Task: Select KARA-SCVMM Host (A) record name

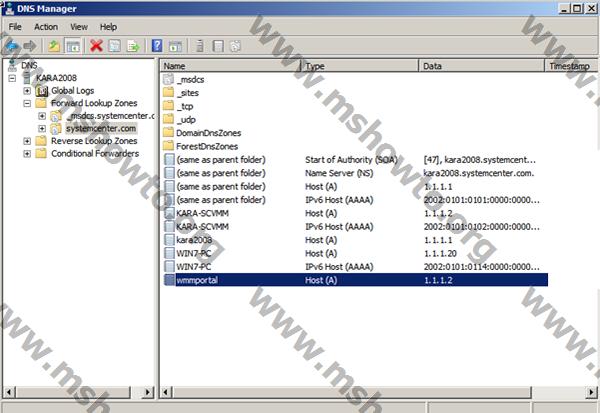Action: point(202,213)
